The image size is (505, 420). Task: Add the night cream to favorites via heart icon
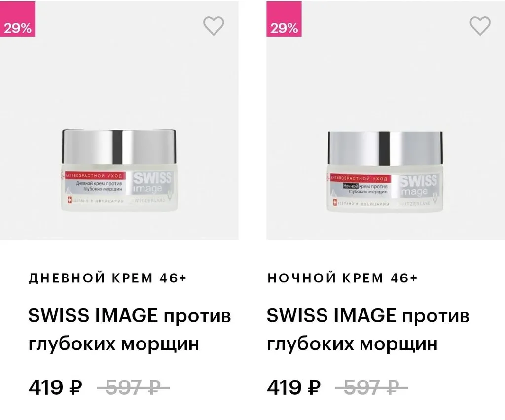[x=480, y=26]
